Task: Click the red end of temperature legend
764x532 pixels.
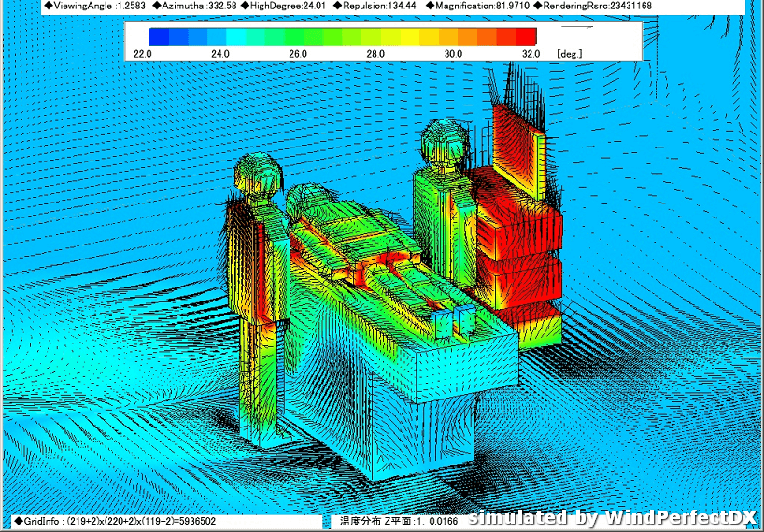Action: tap(527, 36)
